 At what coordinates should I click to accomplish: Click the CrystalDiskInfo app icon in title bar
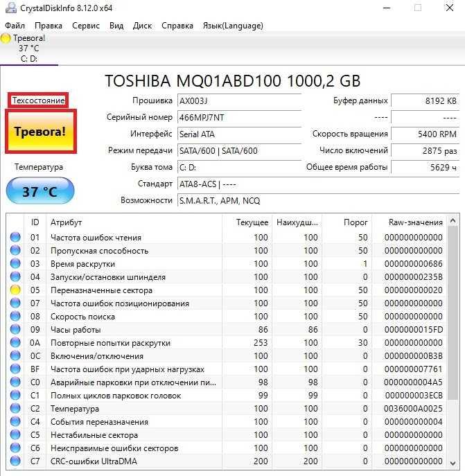(x=10, y=8)
